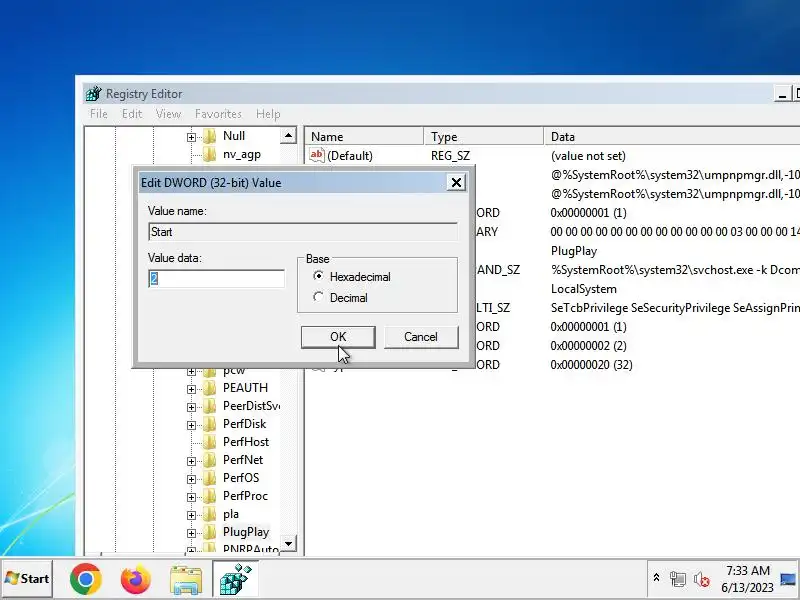The image size is (800, 600).
Task: Expand the pla tree node
Action: coord(191,515)
